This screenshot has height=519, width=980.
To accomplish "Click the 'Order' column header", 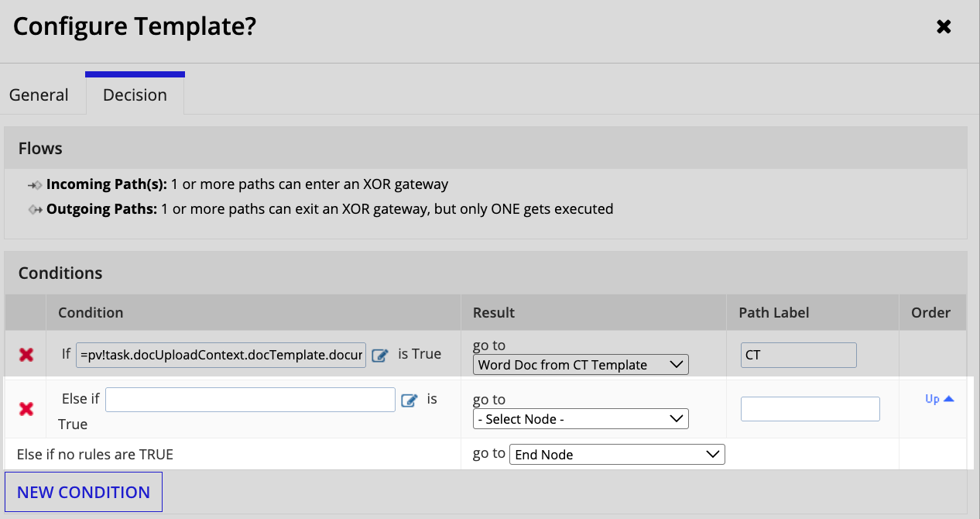I will point(931,313).
